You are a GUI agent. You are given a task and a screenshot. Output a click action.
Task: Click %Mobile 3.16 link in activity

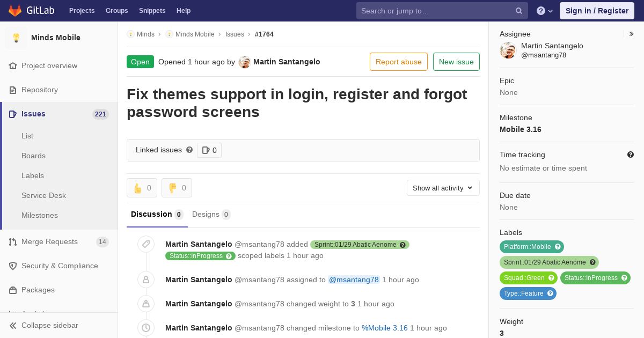385,328
